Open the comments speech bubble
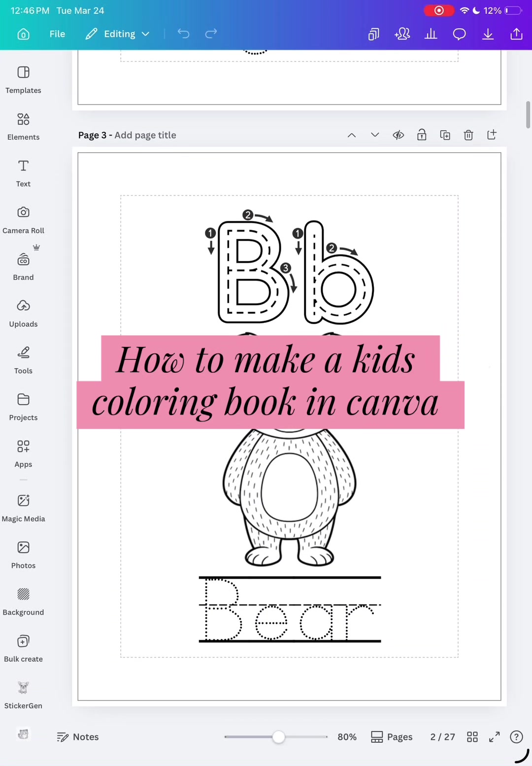Screen dimensions: 532x766 pos(460,34)
